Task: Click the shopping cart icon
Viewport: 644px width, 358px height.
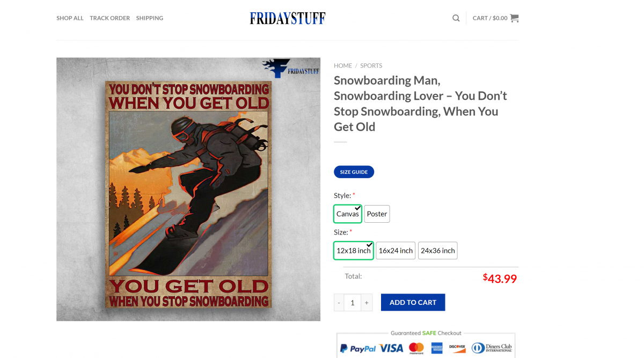Action: coord(514,18)
